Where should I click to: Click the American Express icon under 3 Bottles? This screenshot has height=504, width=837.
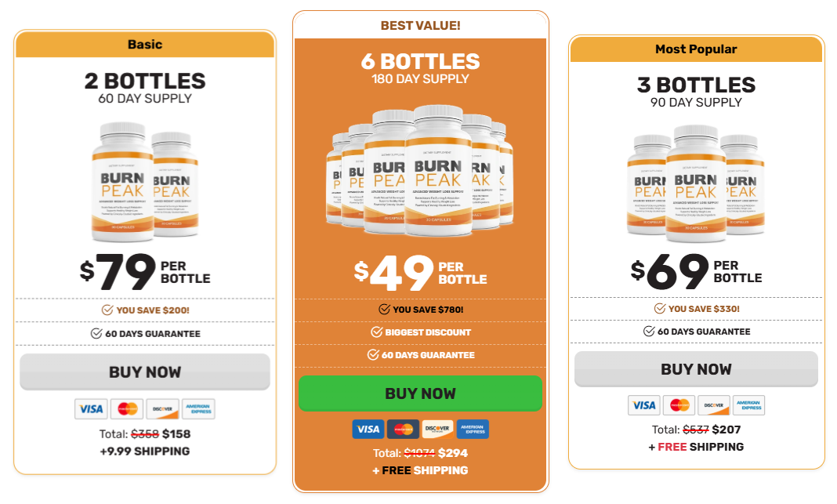749,405
